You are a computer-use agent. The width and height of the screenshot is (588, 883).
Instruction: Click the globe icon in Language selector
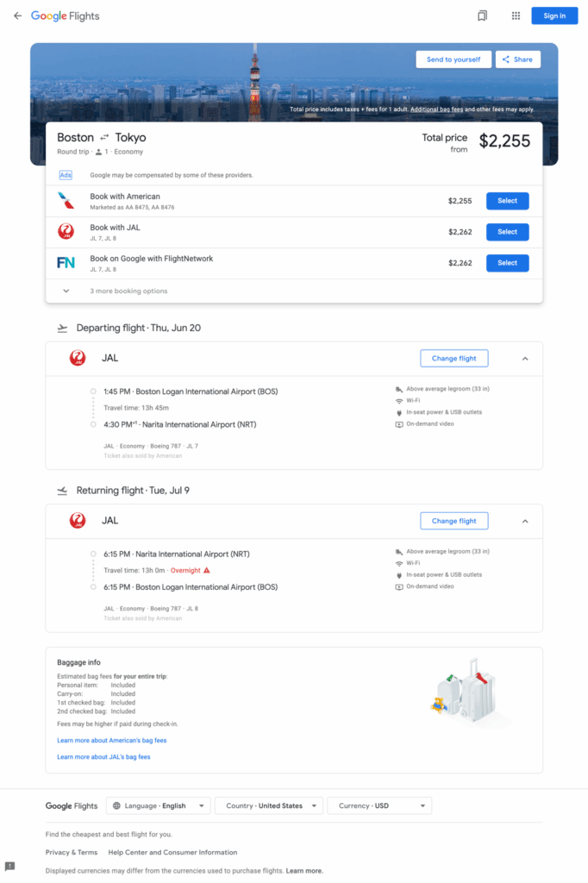[x=116, y=805]
